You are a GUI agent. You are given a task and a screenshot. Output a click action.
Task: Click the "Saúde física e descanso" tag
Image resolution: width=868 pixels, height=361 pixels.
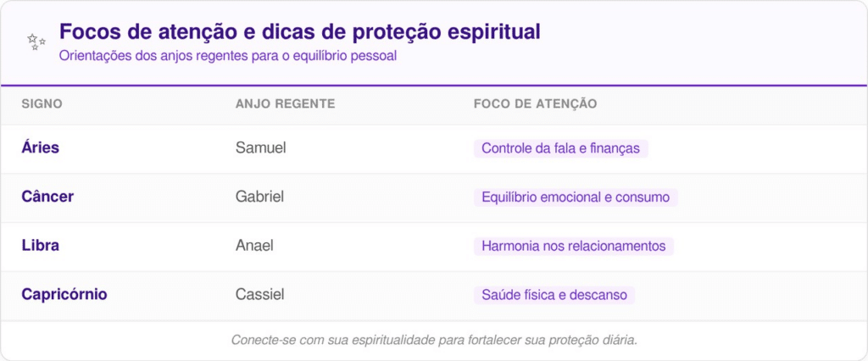tap(554, 296)
